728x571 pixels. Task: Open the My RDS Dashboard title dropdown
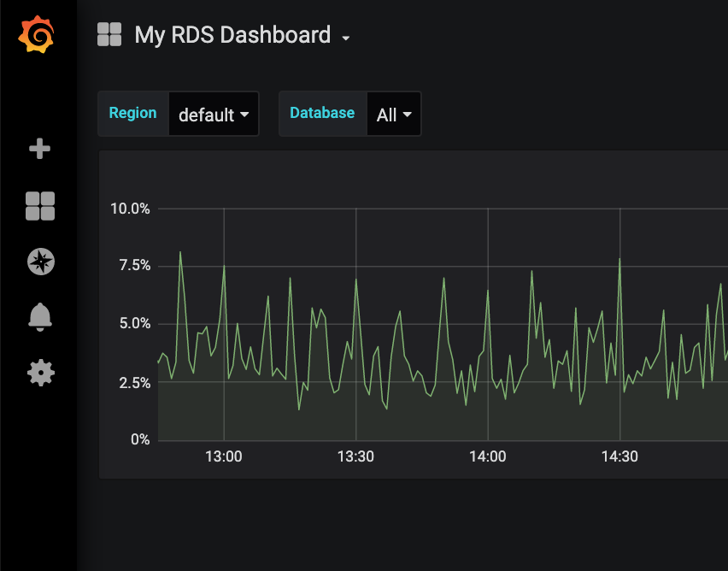point(242,35)
